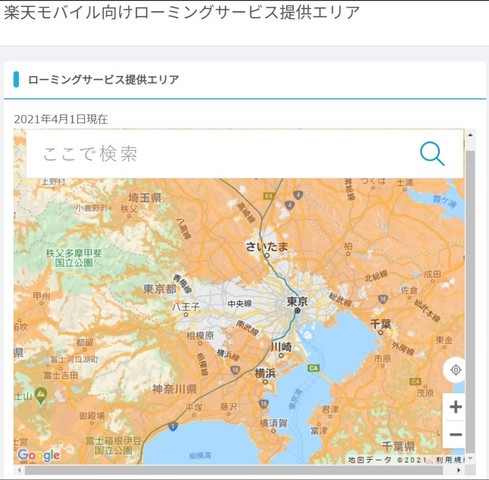Click the upper 千葉 city label

[381, 323]
